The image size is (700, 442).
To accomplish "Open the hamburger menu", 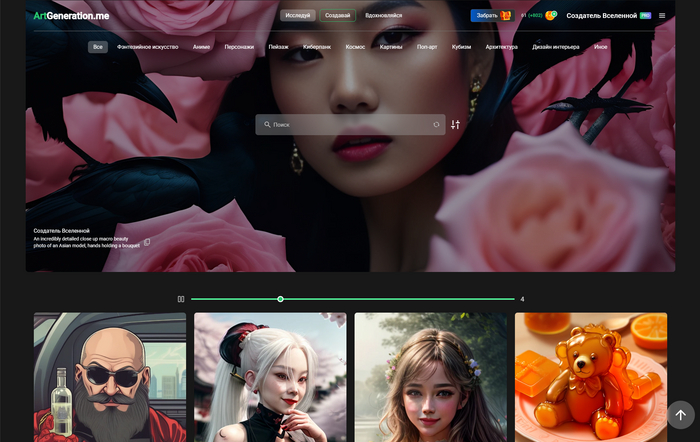I will [x=662, y=16].
